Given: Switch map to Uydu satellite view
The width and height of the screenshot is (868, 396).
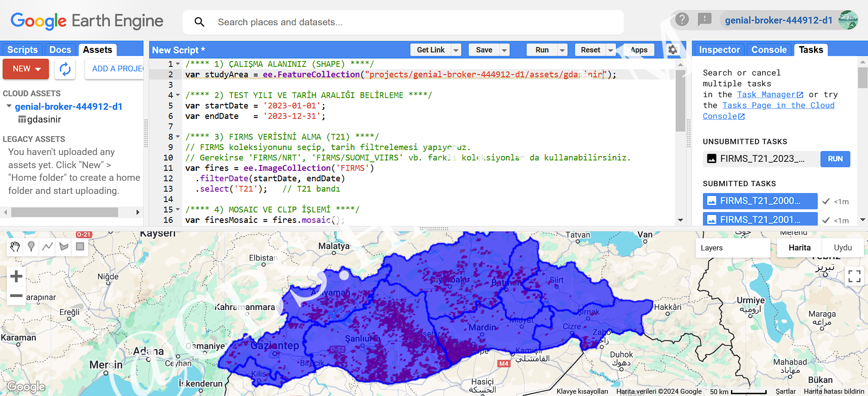Looking at the screenshot, I should pyautogui.click(x=843, y=248).
